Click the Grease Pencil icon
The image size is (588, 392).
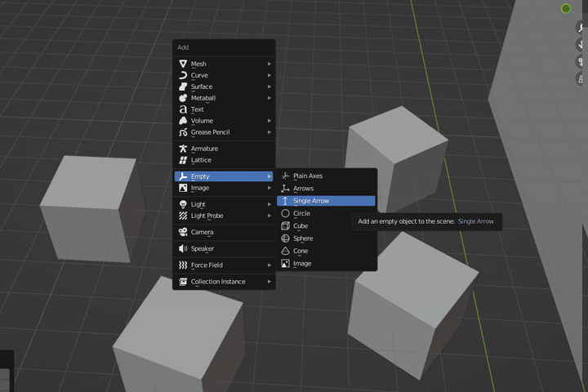click(x=183, y=132)
